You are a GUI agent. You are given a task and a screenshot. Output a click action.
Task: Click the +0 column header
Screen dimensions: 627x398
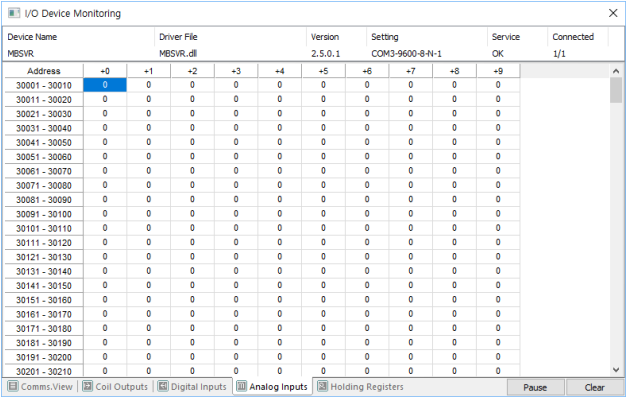tap(105, 71)
